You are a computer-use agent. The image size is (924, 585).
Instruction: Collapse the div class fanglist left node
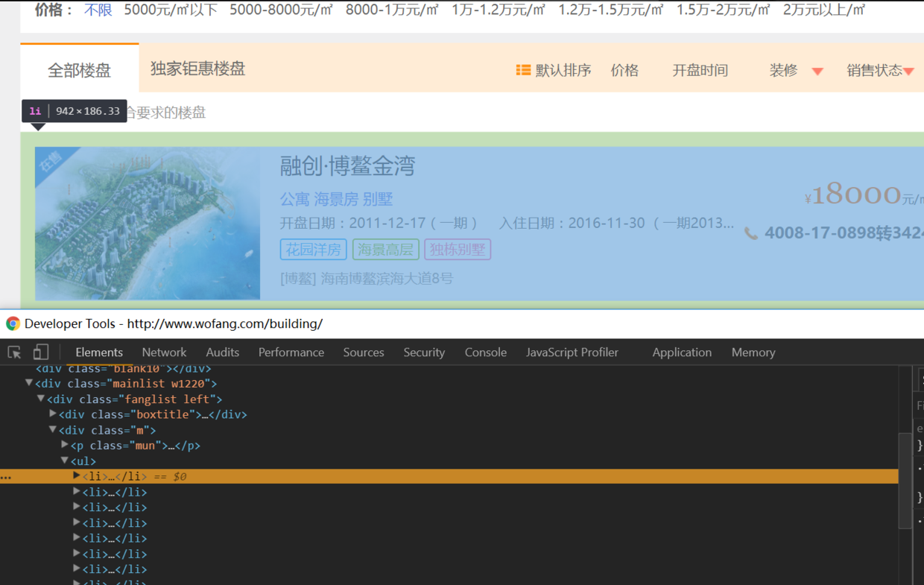41,399
